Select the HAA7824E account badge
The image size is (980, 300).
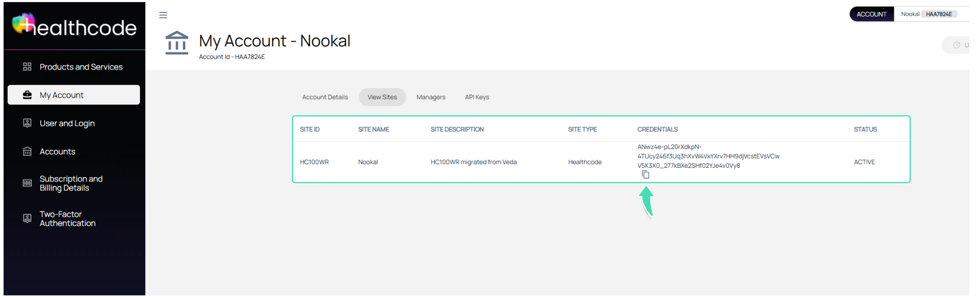(939, 14)
